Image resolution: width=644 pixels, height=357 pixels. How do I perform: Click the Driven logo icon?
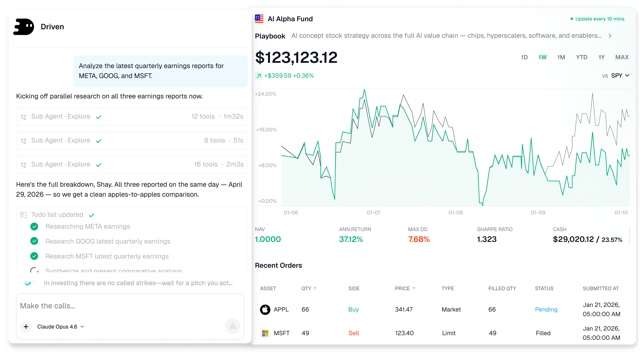pyautogui.click(x=23, y=27)
